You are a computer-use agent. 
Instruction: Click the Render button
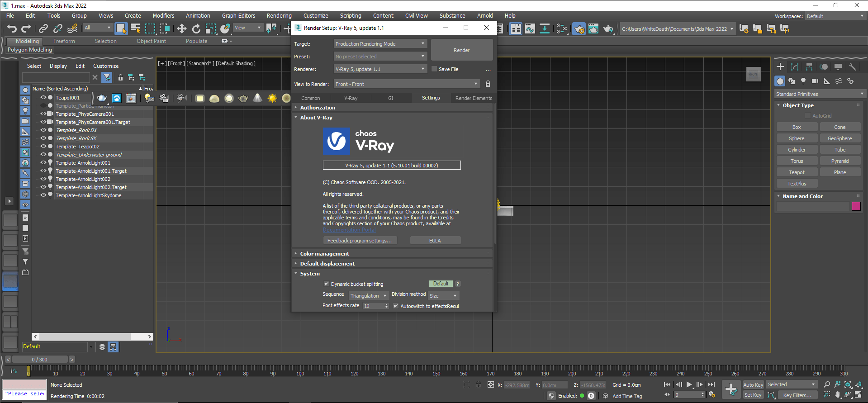point(461,50)
